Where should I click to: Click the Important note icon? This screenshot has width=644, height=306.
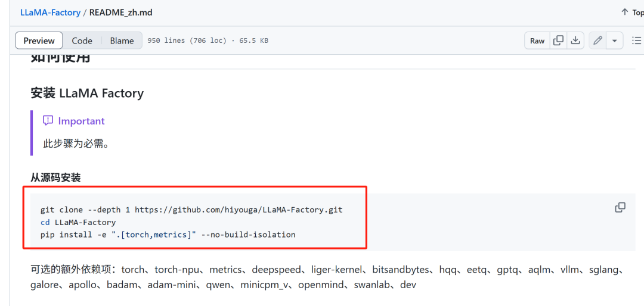pos(48,121)
